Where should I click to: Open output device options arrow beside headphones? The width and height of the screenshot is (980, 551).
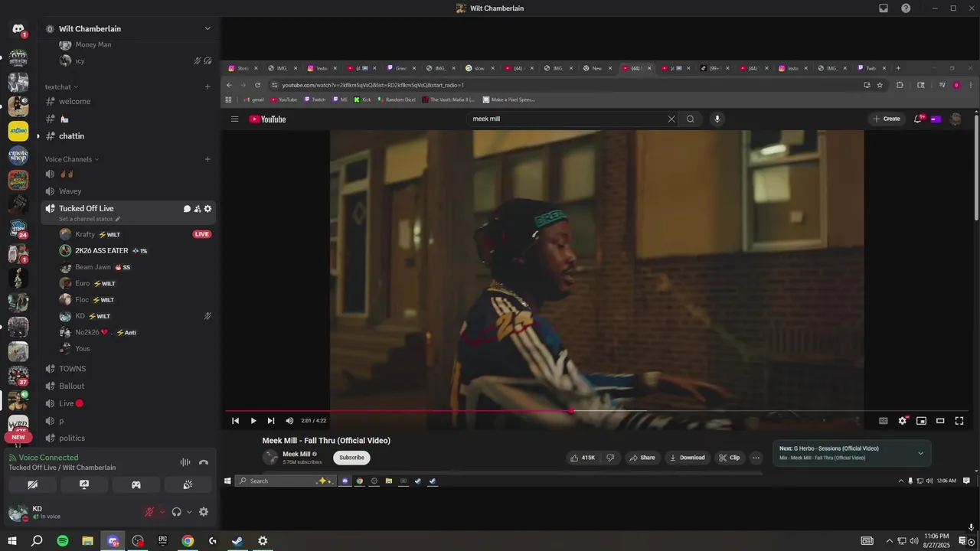189,512
